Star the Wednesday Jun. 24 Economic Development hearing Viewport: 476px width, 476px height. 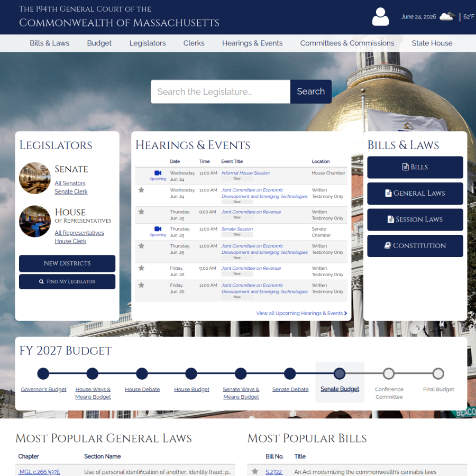click(x=141, y=190)
